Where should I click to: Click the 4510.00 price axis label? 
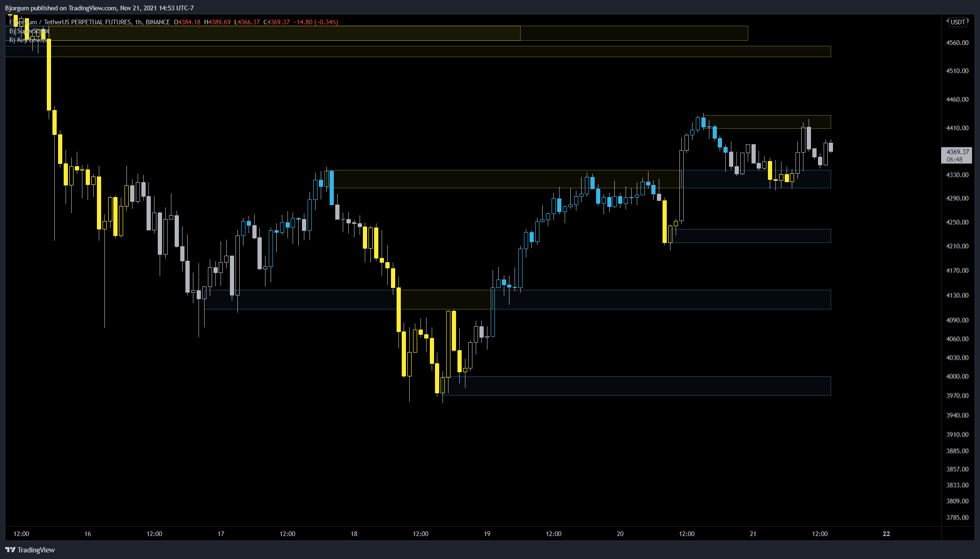tap(957, 71)
